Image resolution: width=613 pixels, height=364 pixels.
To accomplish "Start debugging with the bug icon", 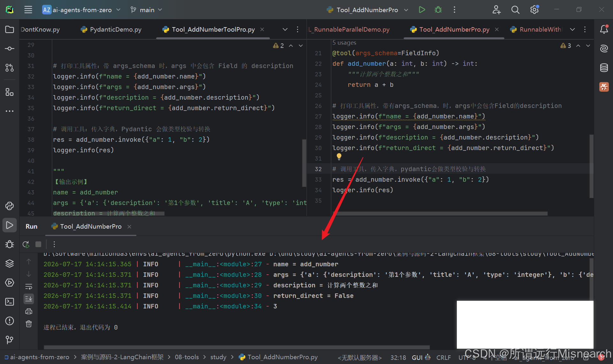I will pyautogui.click(x=438, y=10).
